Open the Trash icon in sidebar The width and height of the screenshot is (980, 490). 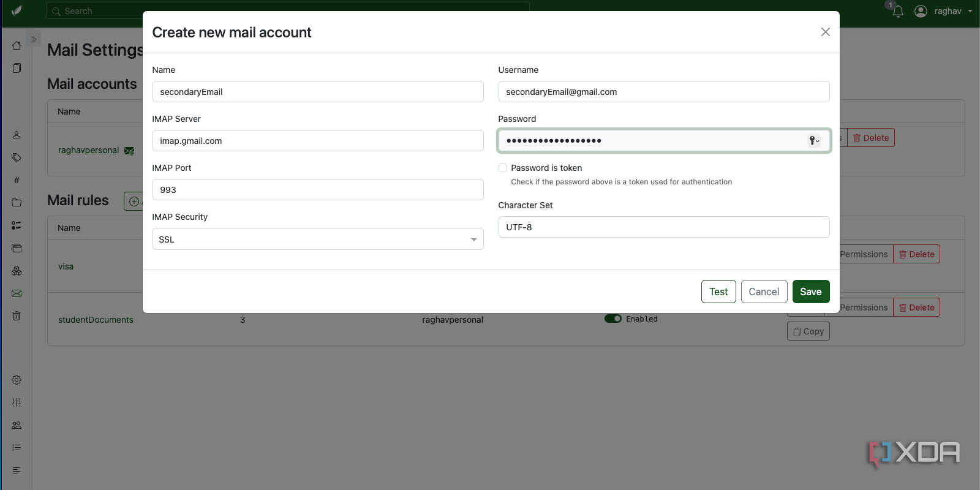pos(17,316)
